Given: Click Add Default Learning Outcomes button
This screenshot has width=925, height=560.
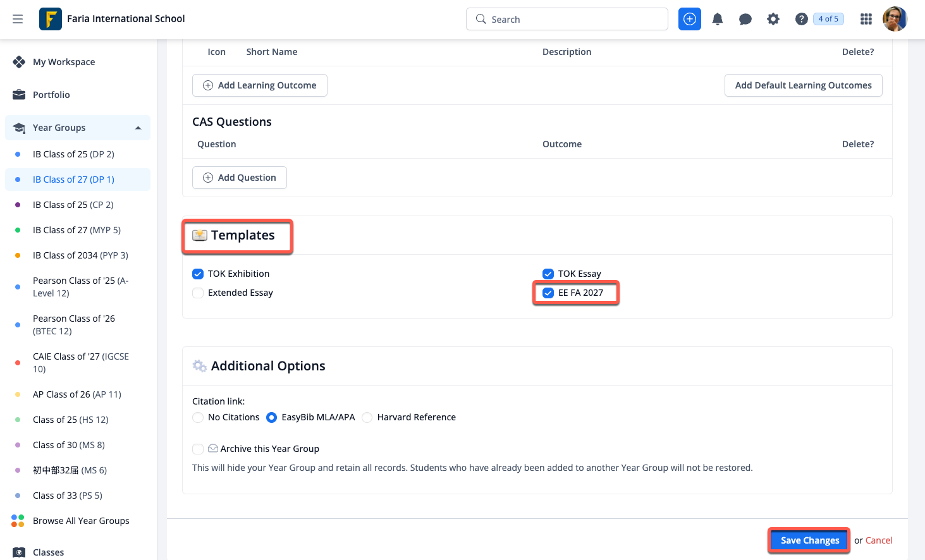Looking at the screenshot, I should click(x=803, y=85).
